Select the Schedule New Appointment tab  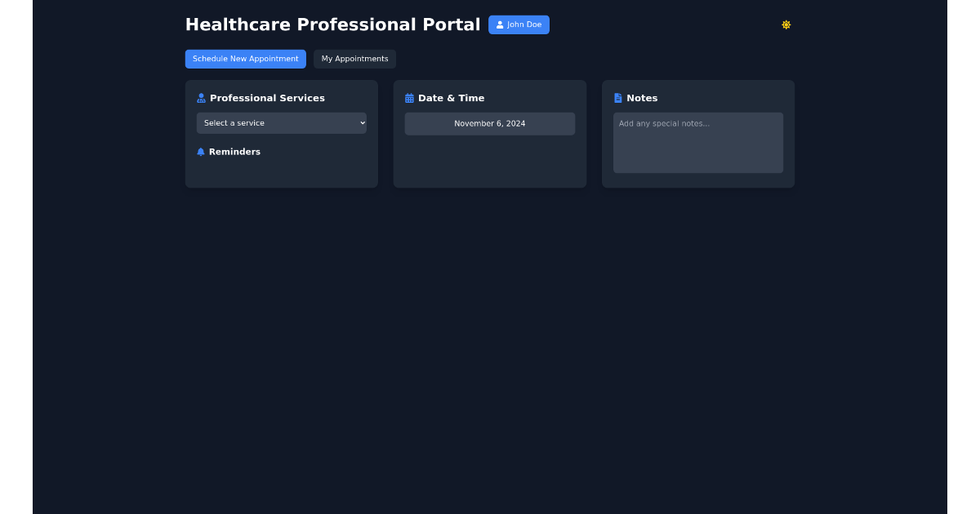[245, 58]
